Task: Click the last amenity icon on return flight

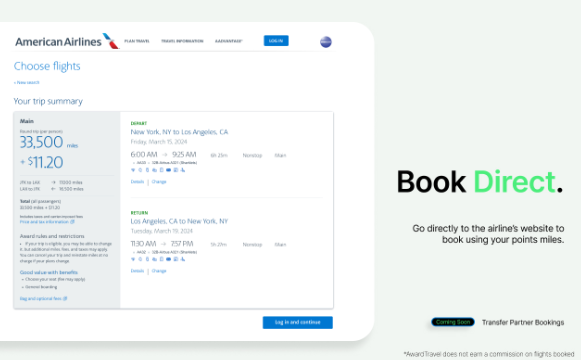Action: tap(183, 259)
